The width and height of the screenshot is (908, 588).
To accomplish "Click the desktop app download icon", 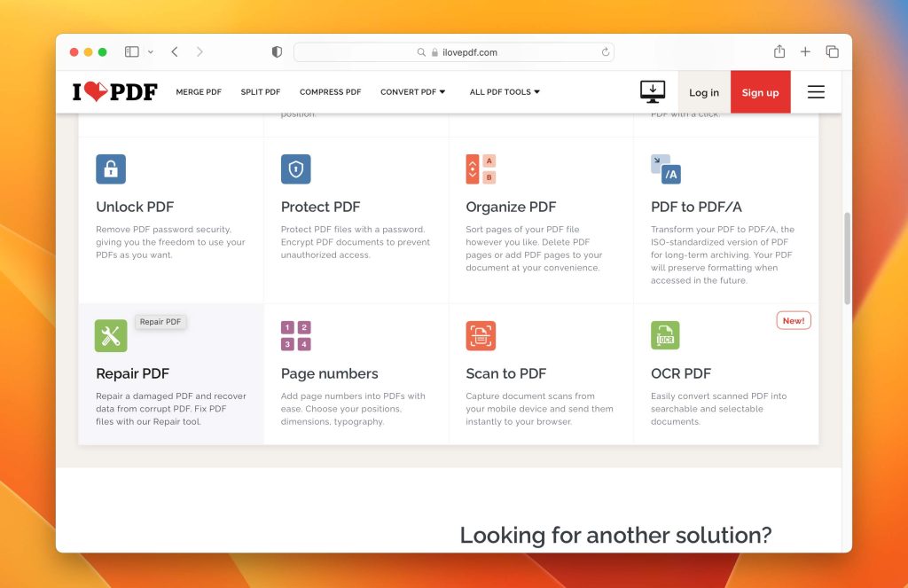I will pos(653,91).
